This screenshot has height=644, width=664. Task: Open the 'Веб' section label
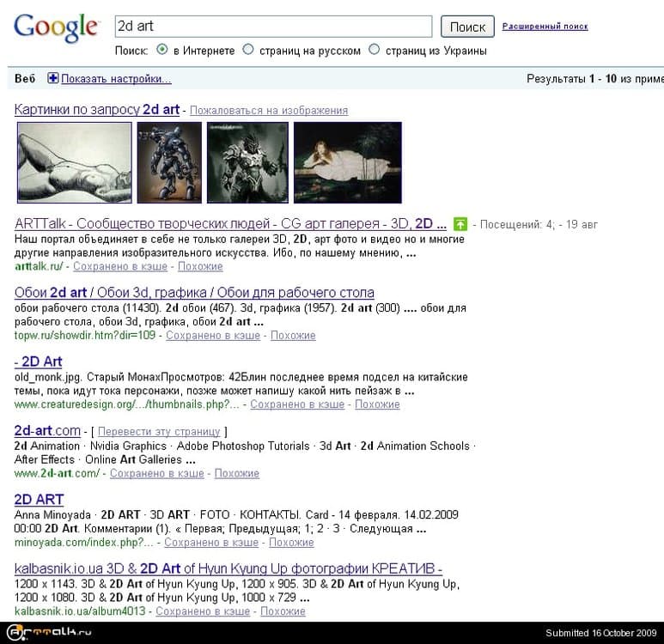pyautogui.click(x=25, y=79)
